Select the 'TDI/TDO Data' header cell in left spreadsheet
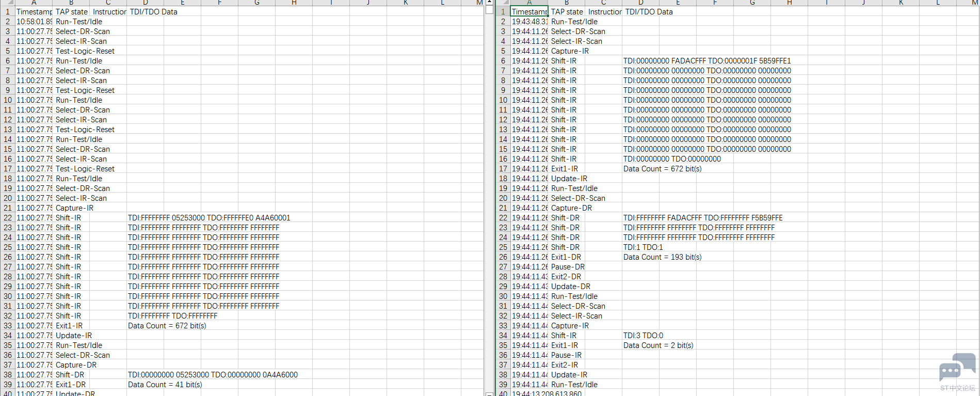The image size is (980, 396). (153, 11)
